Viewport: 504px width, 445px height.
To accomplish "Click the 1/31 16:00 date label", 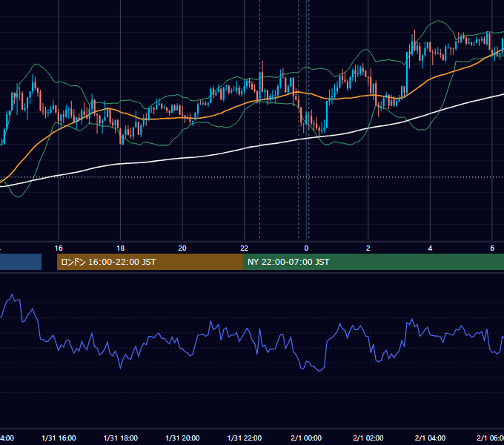I will (59, 438).
